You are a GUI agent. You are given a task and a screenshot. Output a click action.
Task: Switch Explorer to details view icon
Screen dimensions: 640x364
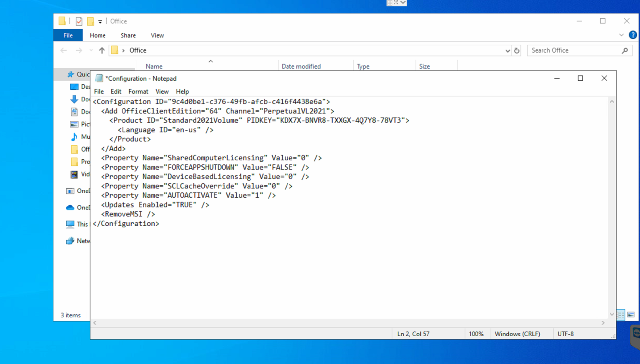point(621,315)
